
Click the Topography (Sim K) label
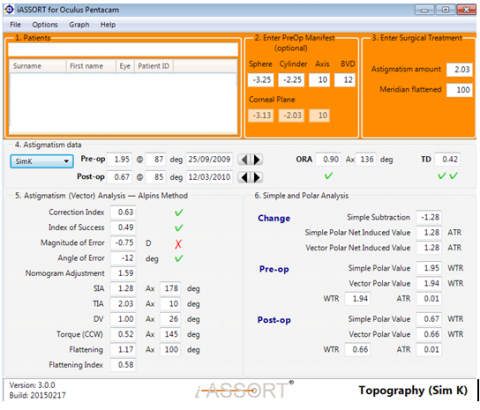(x=413, y=390)
